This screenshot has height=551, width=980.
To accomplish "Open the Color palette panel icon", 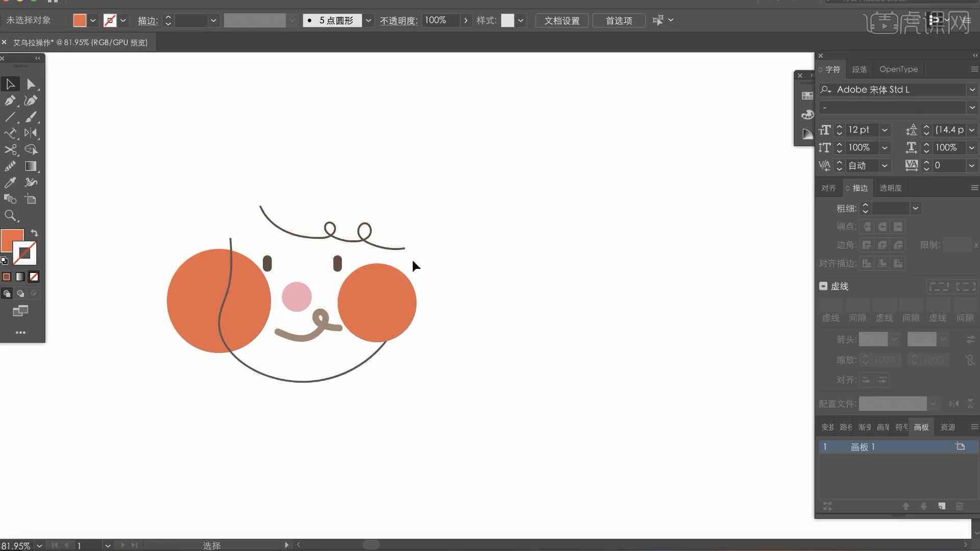I will click(807, 115).
